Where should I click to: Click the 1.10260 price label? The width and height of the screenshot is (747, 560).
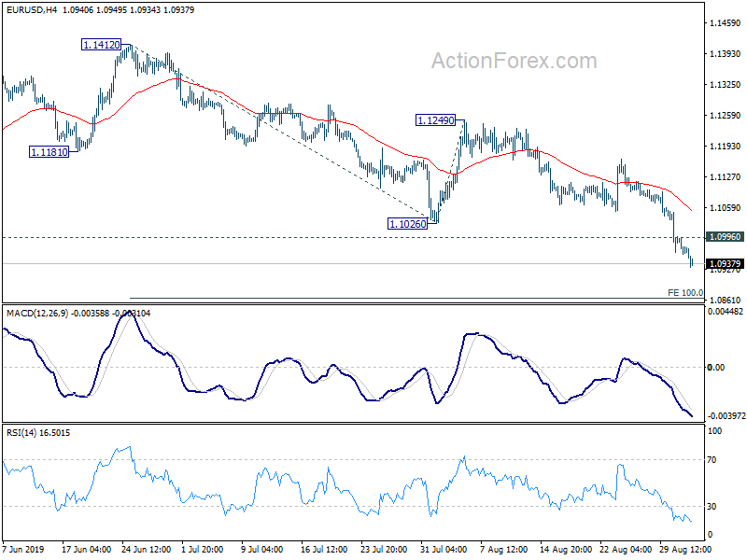408,224
